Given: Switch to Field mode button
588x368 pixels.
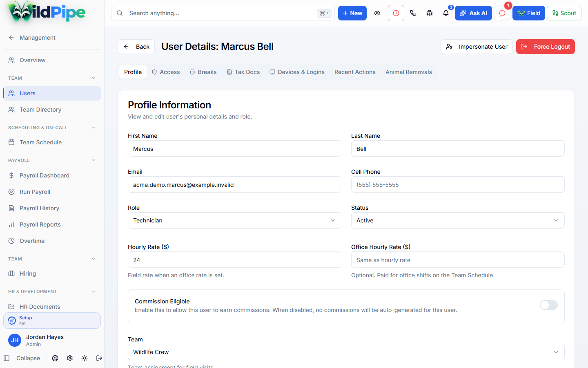Looking at the screenshot, I should 529,13.
